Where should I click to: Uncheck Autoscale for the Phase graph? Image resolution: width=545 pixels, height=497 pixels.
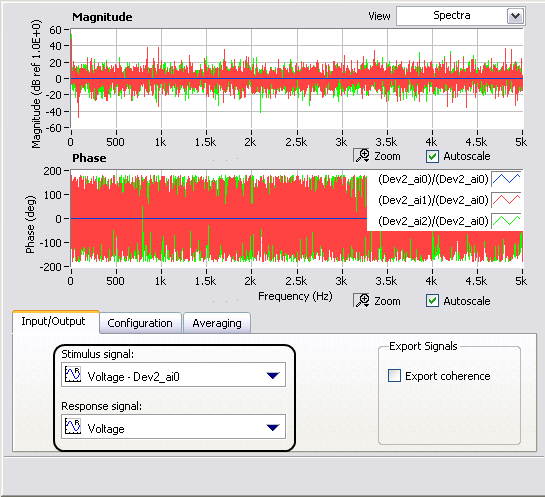click(432, 301)
